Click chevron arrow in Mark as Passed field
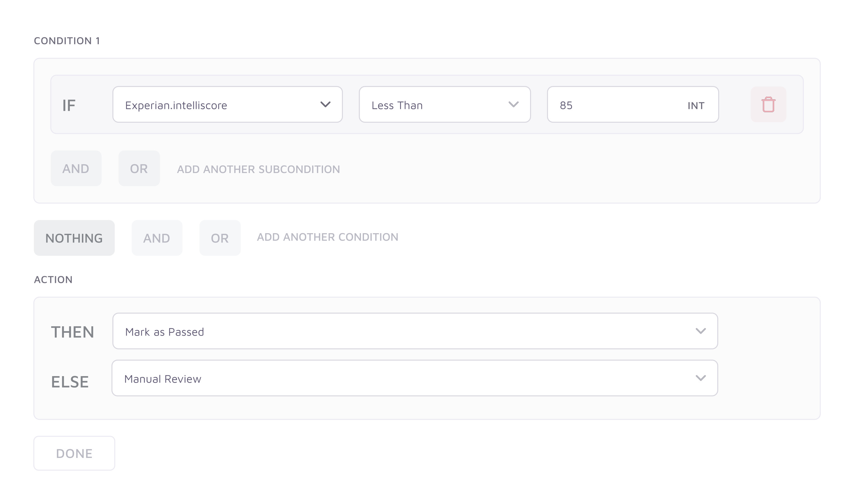The height and width of the screenshot is (504, 854). (x=700, y=331)
